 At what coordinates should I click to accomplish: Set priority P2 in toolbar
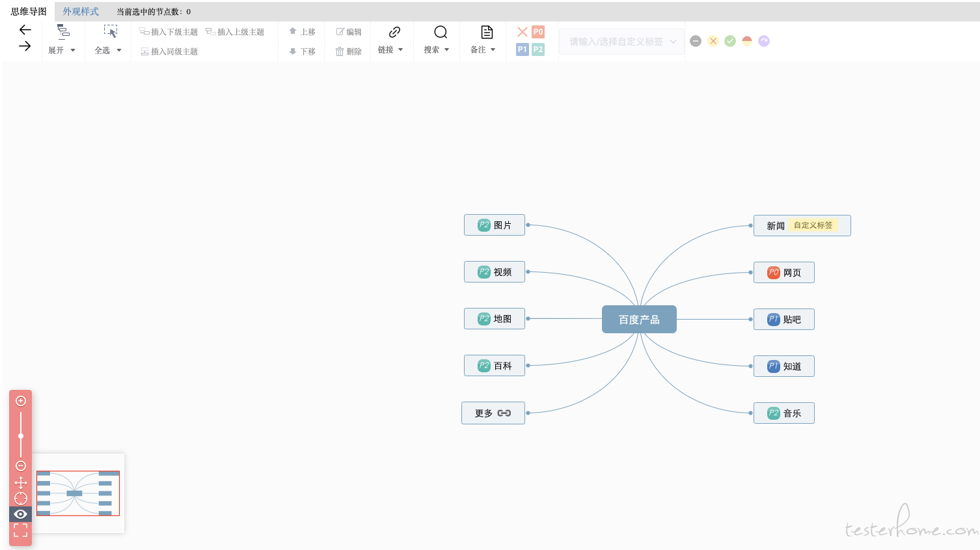pos(538,49)
